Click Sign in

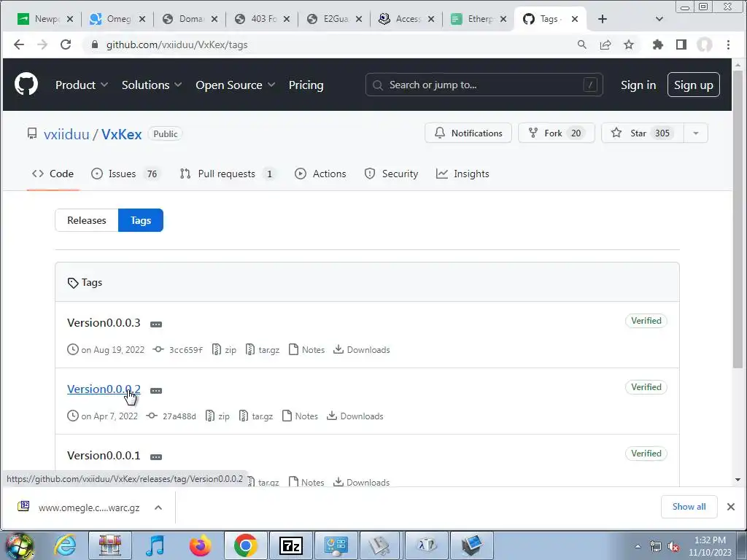pyautogui.click(x=638, y=85)
